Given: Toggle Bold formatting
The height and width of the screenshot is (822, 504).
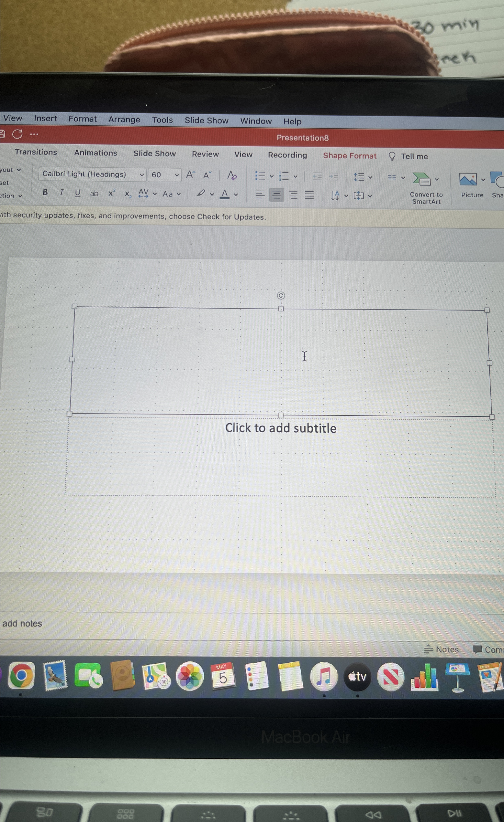Looking at the screenshot, I should [x=45, y=192].
